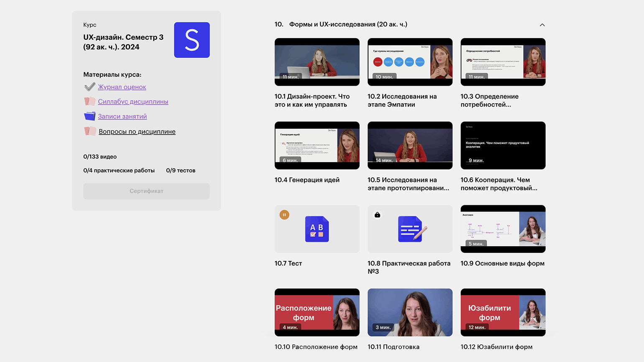Select the 10.4 Генерация идей lesson title
This screenshot has width=644, height=362.
pos(307,180)
